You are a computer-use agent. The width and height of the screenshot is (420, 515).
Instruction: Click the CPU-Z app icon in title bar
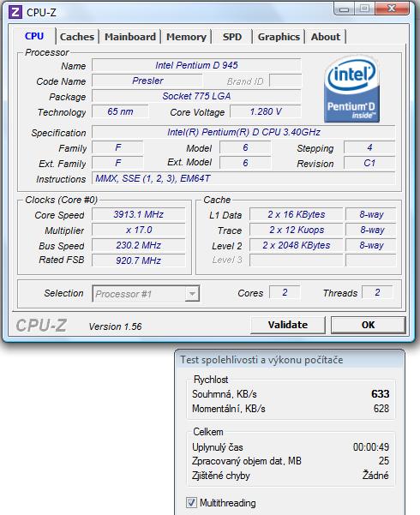click(x=15, y=12)
